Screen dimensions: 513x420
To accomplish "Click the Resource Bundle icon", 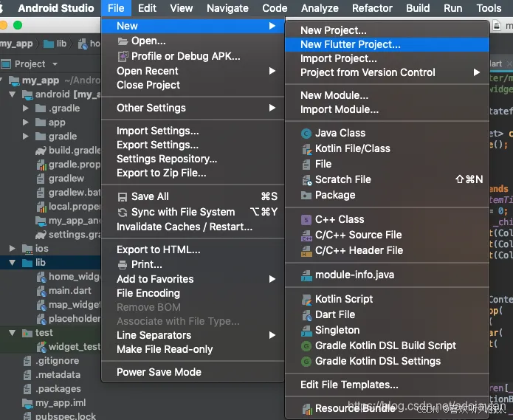I will [x=306, y=408].
